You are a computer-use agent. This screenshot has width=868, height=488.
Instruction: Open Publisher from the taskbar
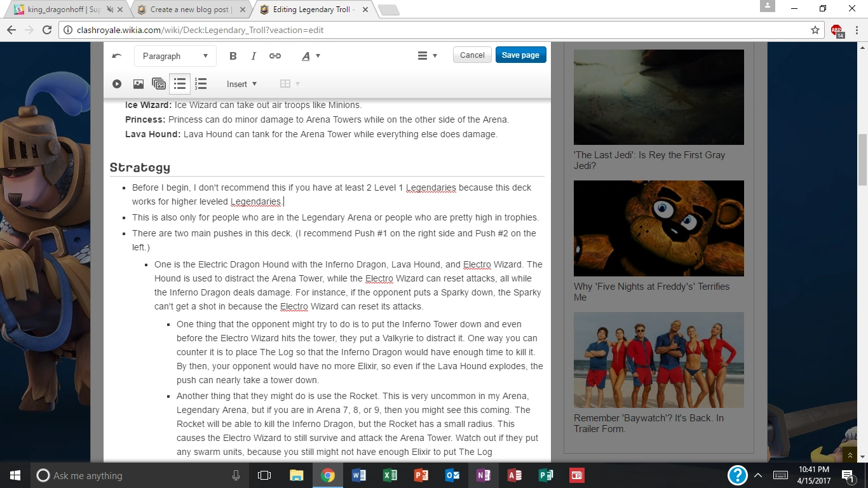[545, 475]
